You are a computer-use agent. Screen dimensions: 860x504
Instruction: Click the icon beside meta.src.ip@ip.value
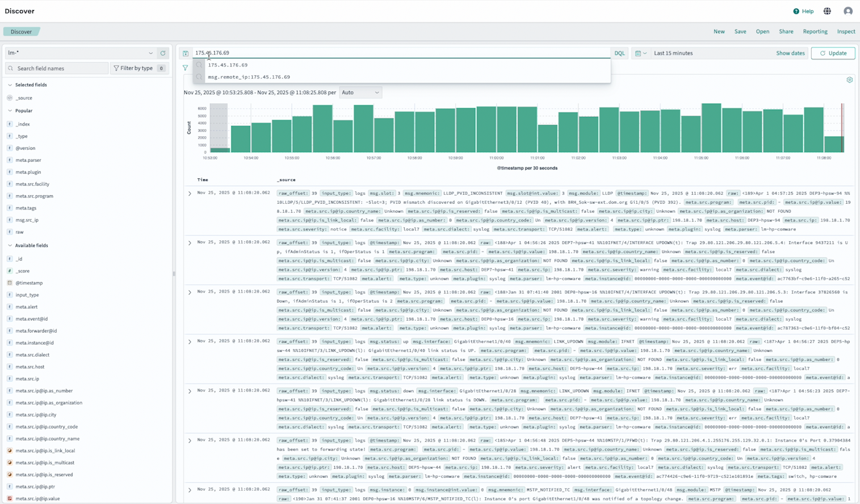tap(10, 498)
